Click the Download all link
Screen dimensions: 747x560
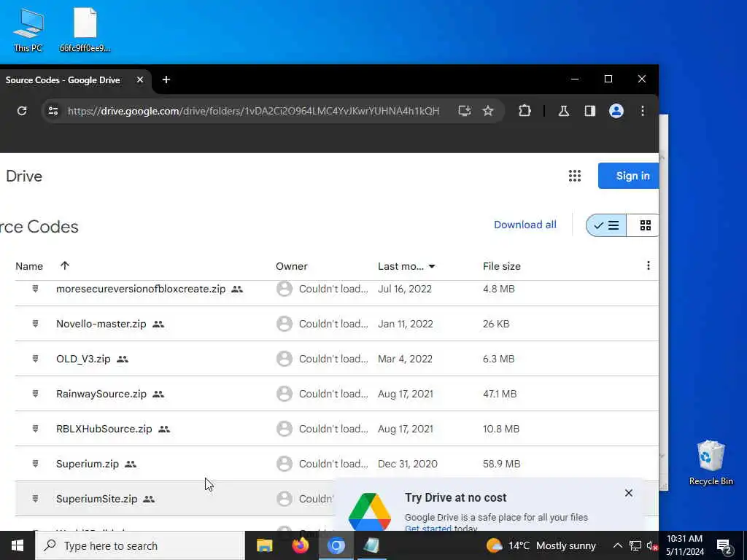point(525,225)
